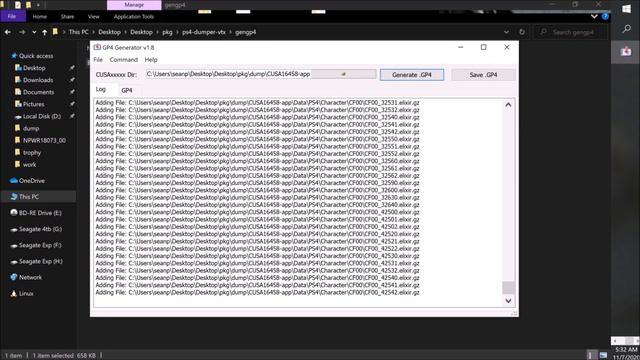This screenshot has width=640, height=360.
Task: Select BD-RE Drive (E:) in navigation pane
Action: coord(40,213)
